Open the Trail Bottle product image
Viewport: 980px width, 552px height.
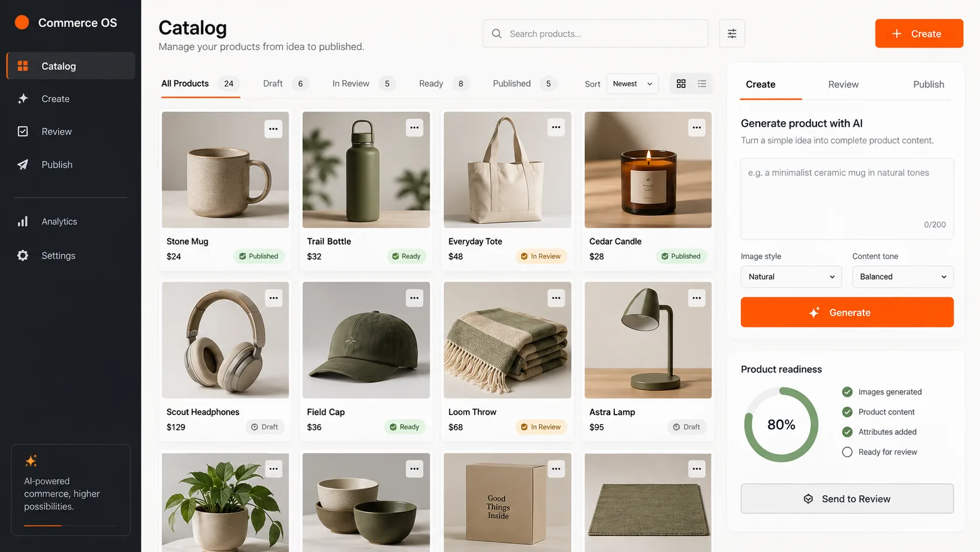366,170
